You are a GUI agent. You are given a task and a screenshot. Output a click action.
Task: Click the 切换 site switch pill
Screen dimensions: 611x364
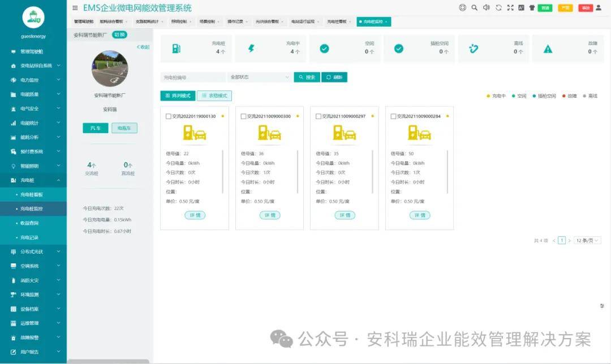pyautogui.click(x=119, y=34)
